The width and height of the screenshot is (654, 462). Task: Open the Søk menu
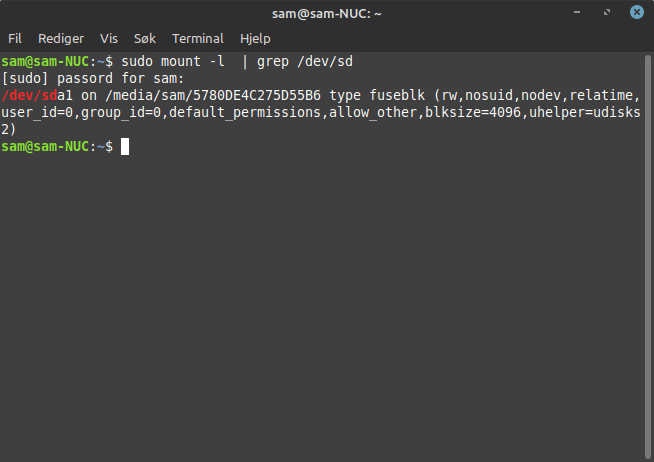[x=145, y=39]
